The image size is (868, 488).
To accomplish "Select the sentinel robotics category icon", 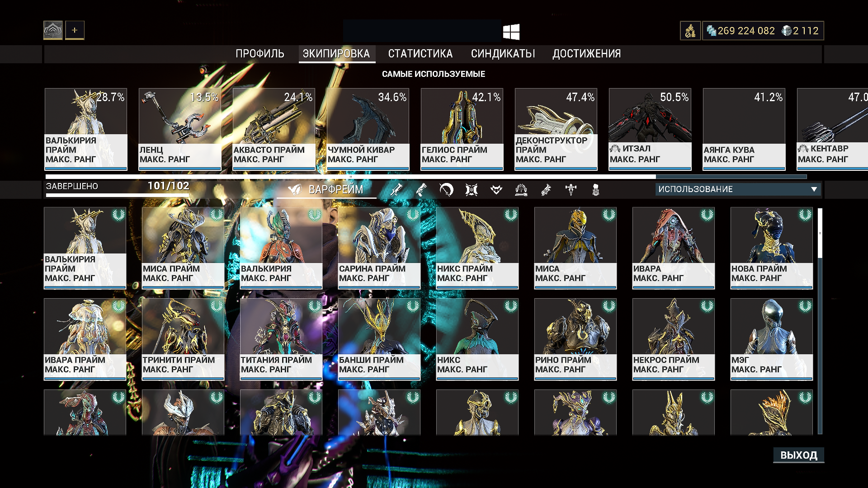I will click(472, 190).
